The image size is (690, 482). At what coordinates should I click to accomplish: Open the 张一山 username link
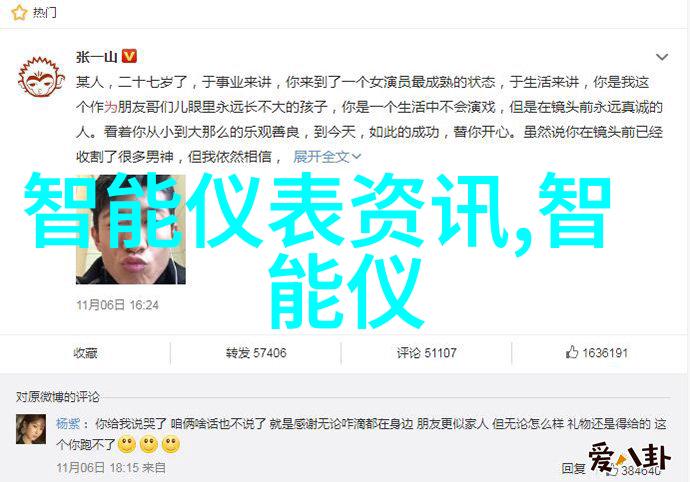point(96,56)
